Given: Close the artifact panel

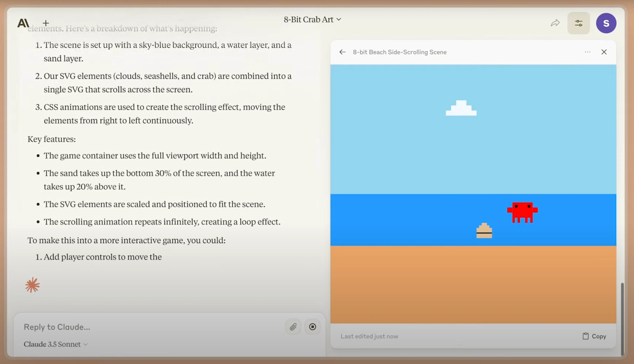Looking at the screenshot, I should pos(604,52).
